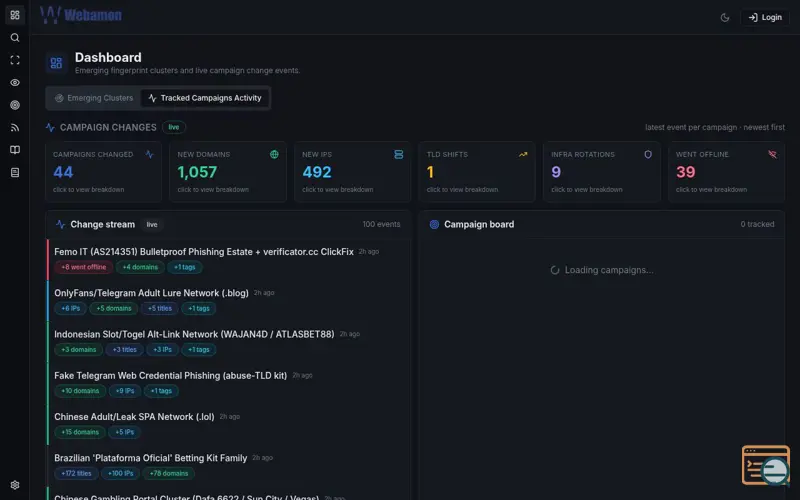Click the +78 domains tag
This screenshot has height=500, width=800.
[x=169, y=473]
